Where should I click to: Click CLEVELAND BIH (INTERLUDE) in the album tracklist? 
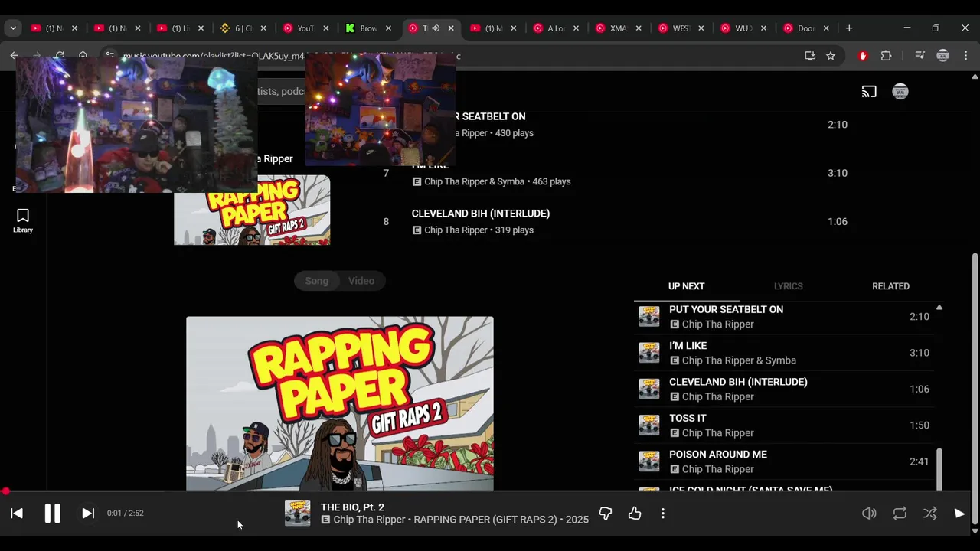[480, 214]
